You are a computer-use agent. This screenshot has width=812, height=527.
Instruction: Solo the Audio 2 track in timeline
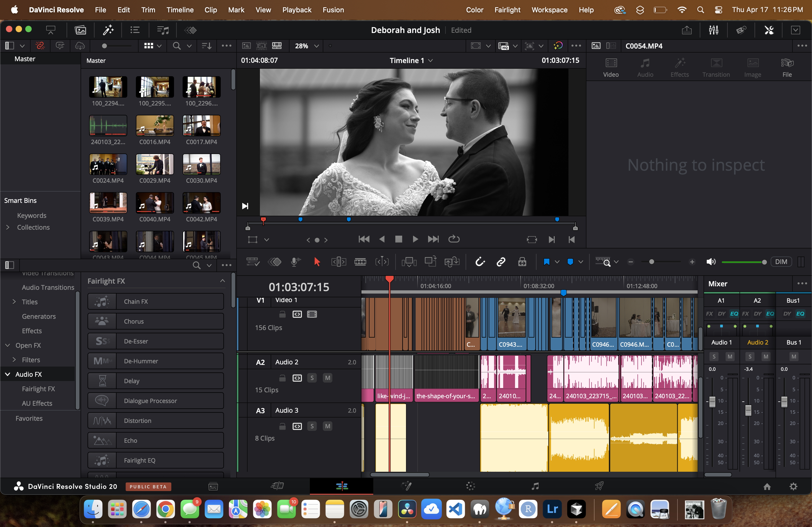click(x=312, y=378)
